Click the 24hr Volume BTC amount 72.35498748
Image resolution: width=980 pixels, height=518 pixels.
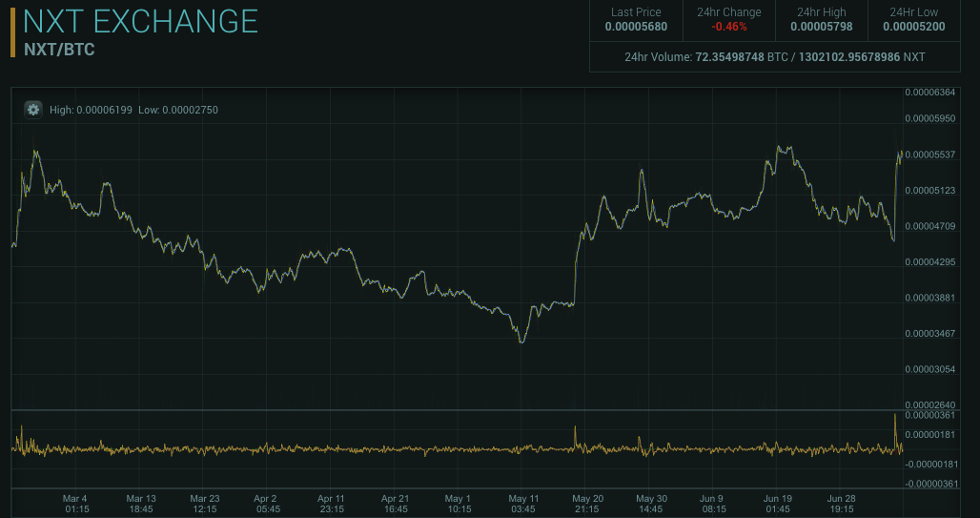[730, 57]
